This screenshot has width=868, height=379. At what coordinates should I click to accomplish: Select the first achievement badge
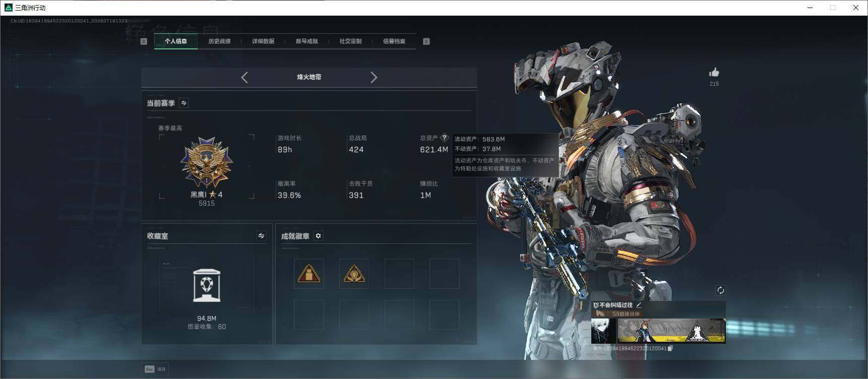coord(309,274)
